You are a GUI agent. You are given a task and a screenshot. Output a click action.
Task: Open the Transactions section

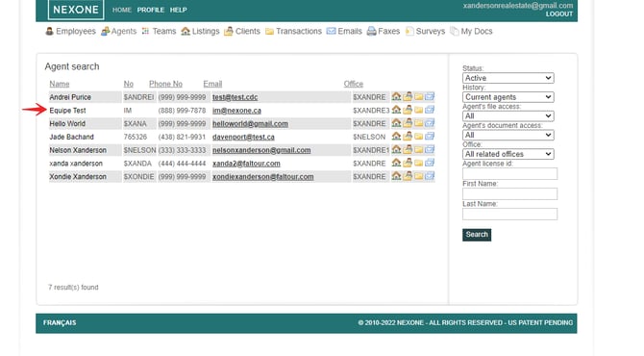(293, 31)
